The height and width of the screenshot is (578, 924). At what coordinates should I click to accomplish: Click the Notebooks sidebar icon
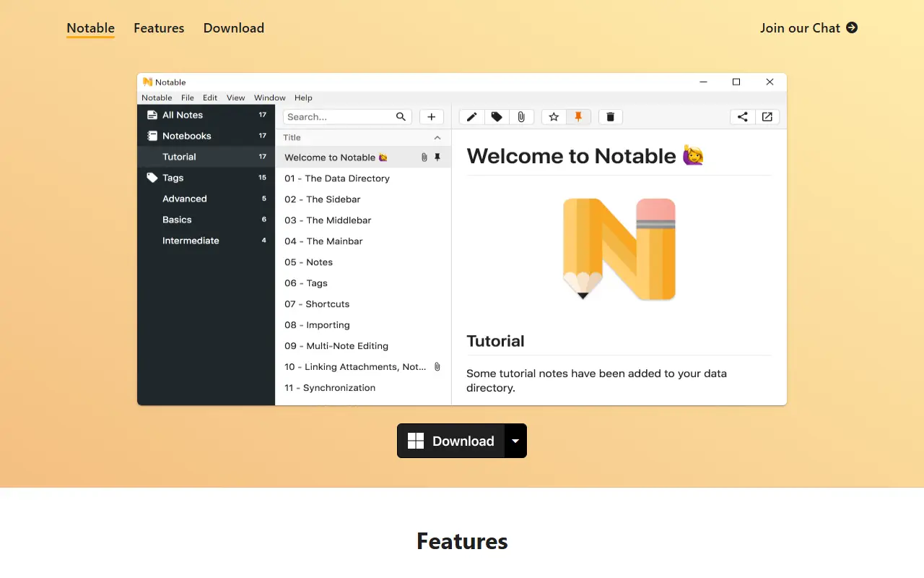(152, 136)
